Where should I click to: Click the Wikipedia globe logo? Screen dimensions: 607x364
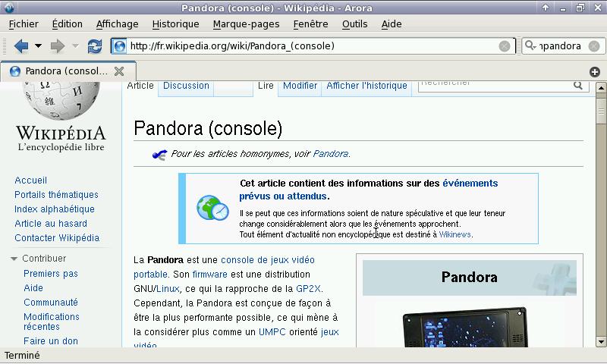tap(61, 100)
